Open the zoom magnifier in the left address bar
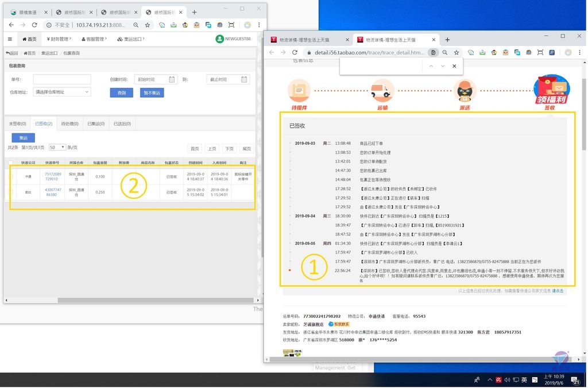588x388 pixels. tap(136, 25)
